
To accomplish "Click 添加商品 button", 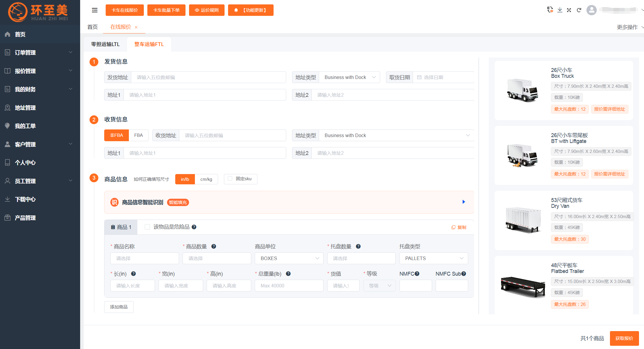I will tap(119, 307).
